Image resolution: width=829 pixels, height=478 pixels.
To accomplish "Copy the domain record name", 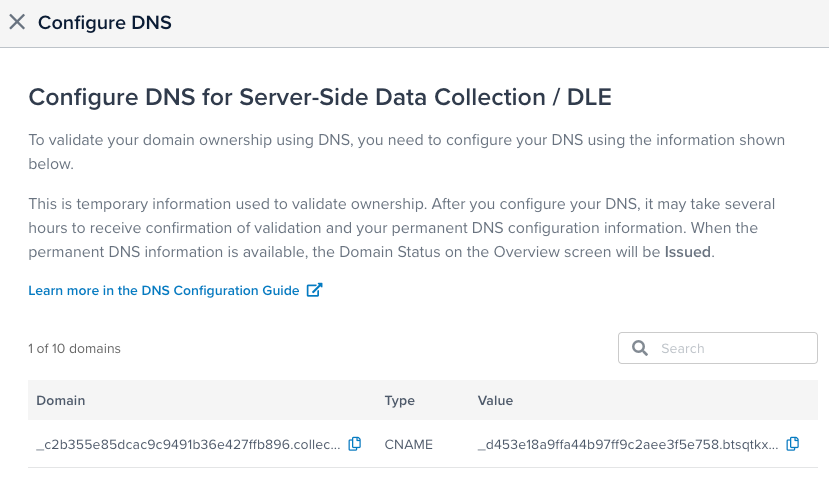I will coord(355,444).
